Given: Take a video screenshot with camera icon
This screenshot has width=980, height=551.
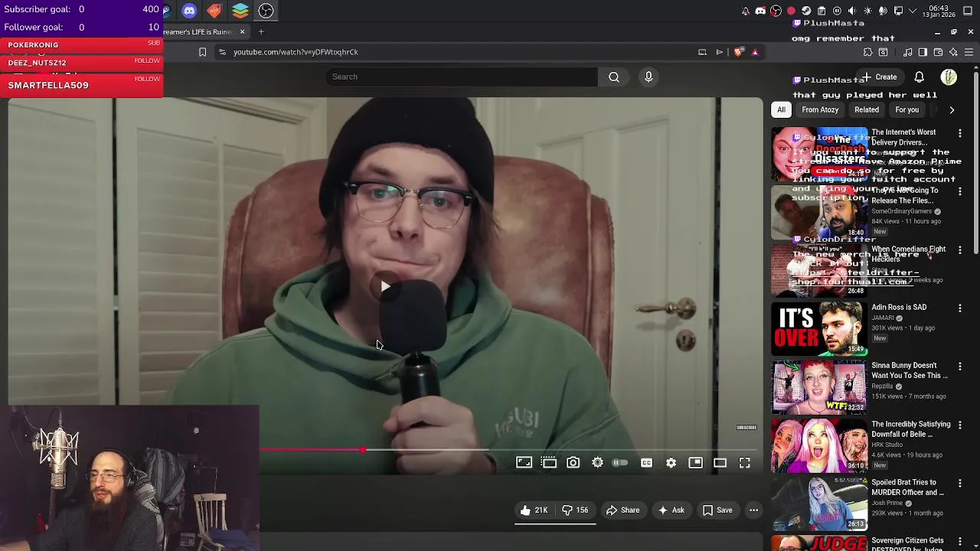Looking at the screenshot, I should tap(573, 462).
